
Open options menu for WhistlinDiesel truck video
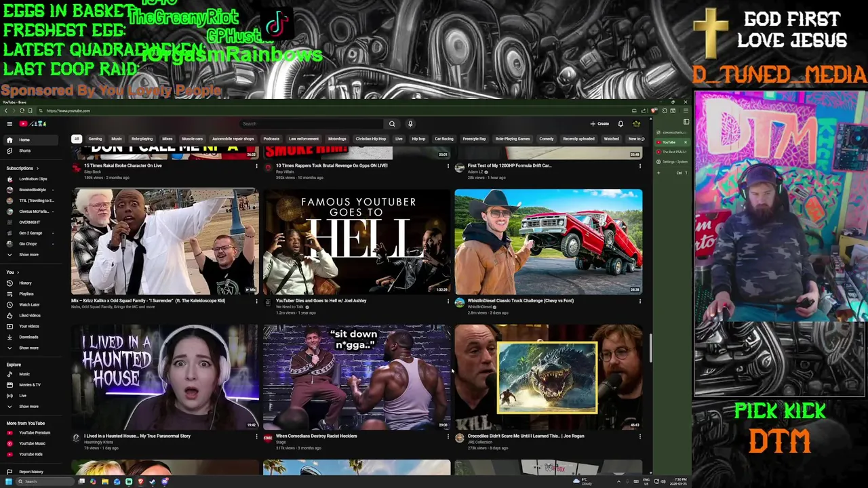pyautogui.click(x=639, y=301)
